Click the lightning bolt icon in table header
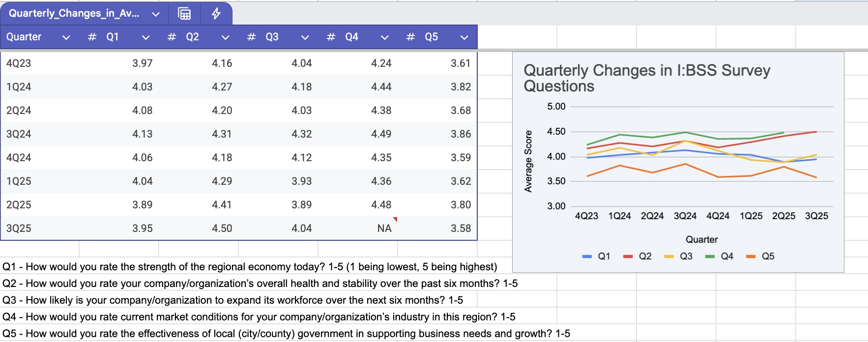 pyautogui.click(x=216, y=14)
